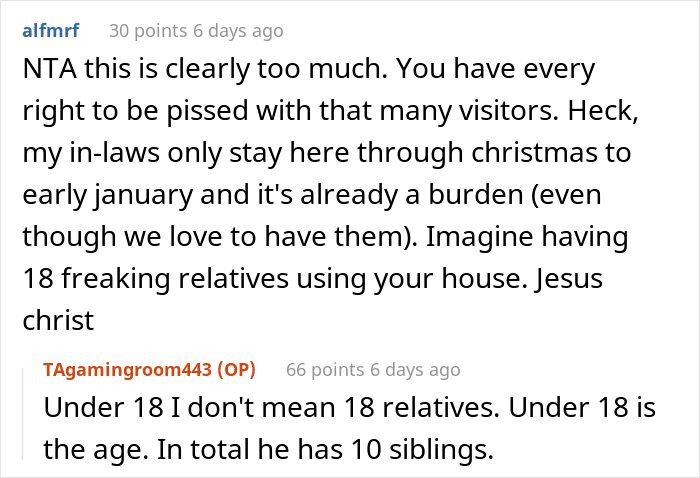
Task: Open OP reply's 6 days ago permalink
Action: 415,370
